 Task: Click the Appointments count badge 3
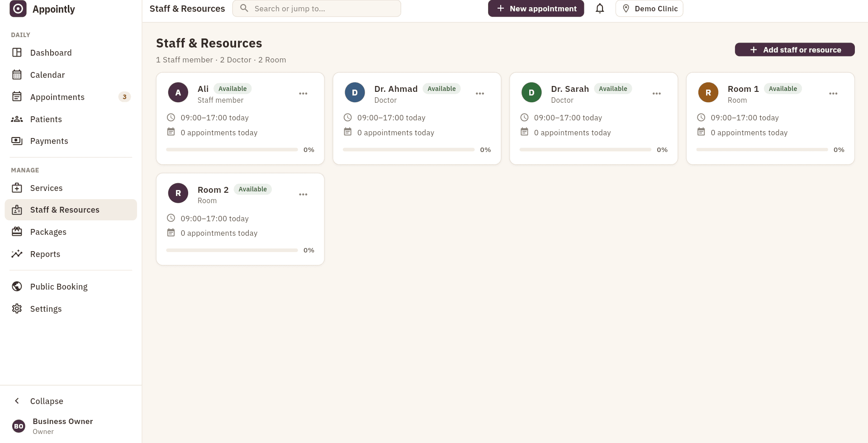[x=124, y=97]
